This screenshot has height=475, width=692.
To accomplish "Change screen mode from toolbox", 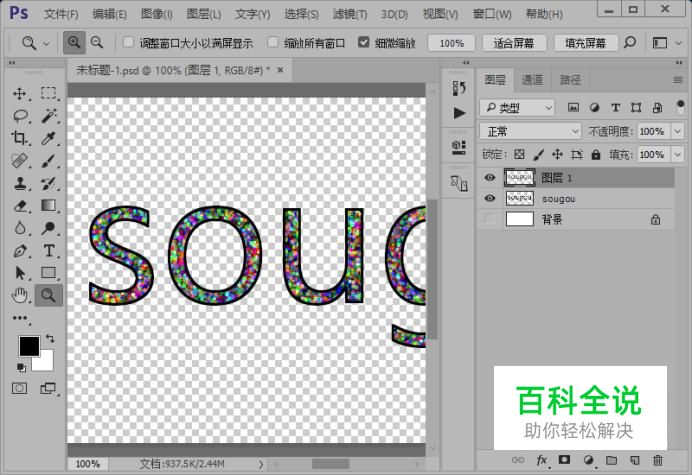I will point(48,388).
